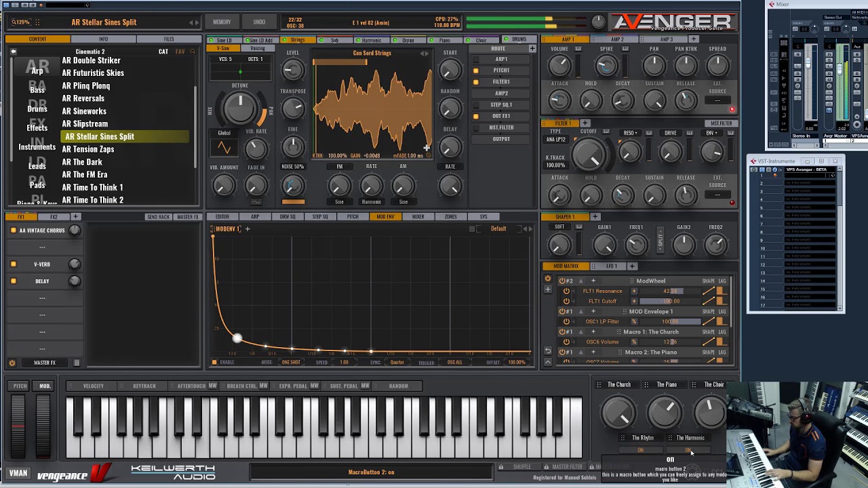The image size is (868, 488).
Task: Click the back arrow in content browser
Action: (x=13, y=52)
